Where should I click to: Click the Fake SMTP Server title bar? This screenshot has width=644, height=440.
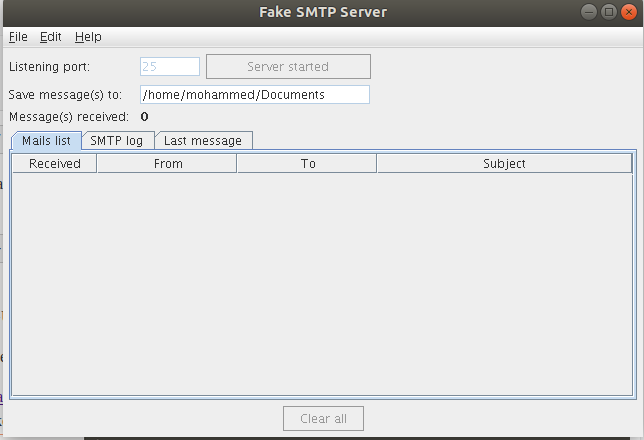tap(320, 12)
